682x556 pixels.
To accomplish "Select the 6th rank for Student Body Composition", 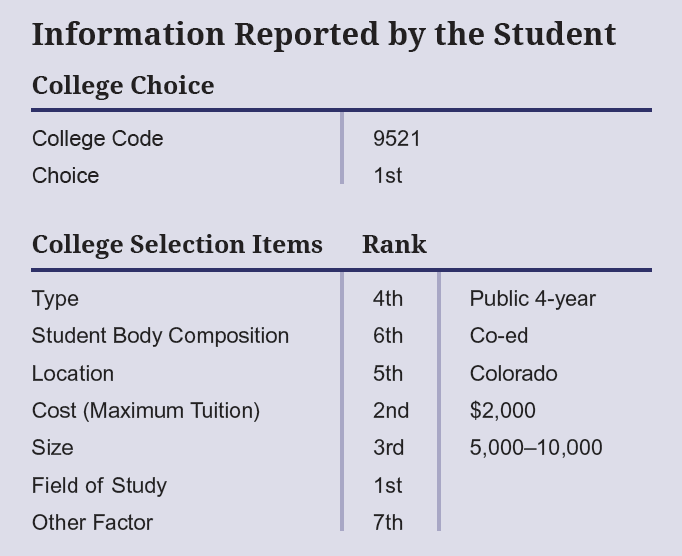I will click(x=387, y=336).
